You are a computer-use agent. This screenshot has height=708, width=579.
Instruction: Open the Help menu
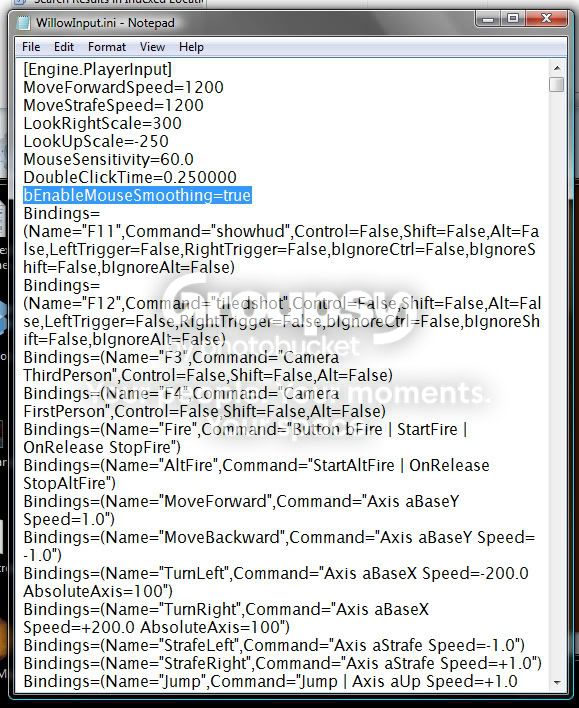point(191,47)
